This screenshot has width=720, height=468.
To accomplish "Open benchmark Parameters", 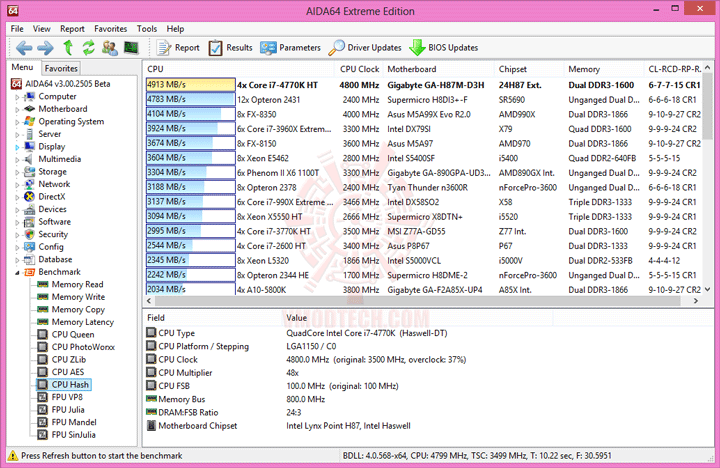I will tap(291, 47).
